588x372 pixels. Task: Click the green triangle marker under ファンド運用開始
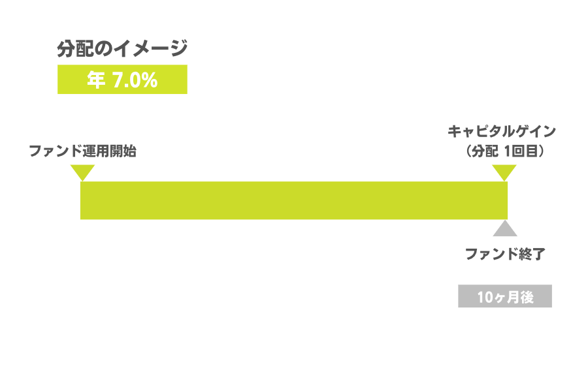[82, 173]
